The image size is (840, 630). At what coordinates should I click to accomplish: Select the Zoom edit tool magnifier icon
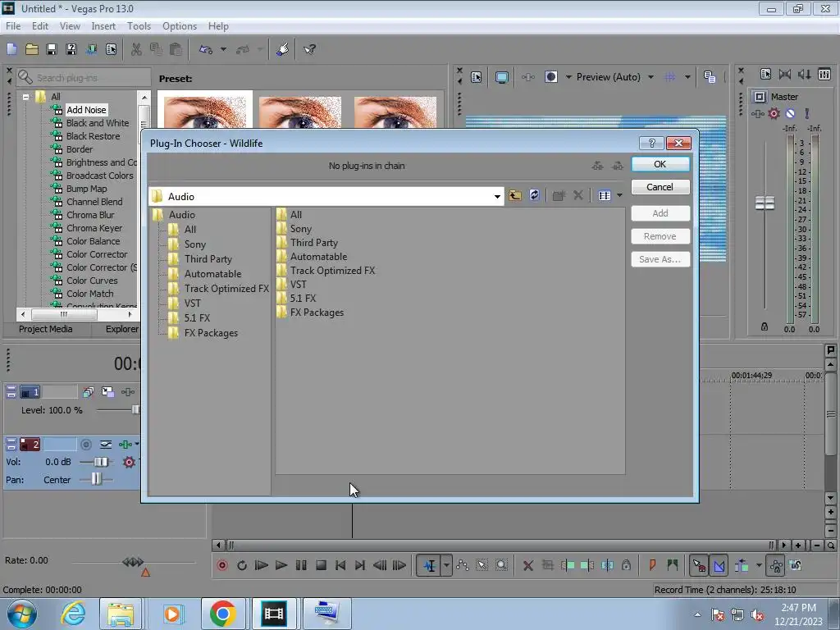pos(501,565)
